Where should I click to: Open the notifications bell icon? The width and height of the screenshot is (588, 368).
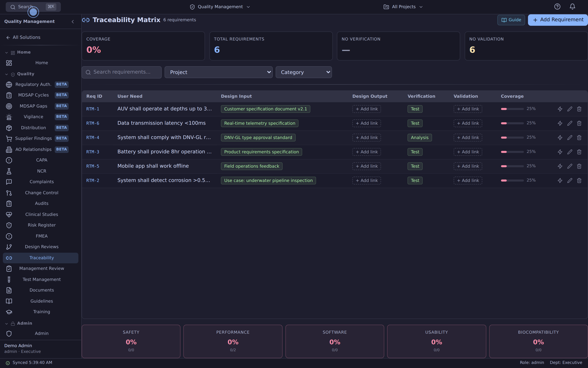[x=572, y=7]
